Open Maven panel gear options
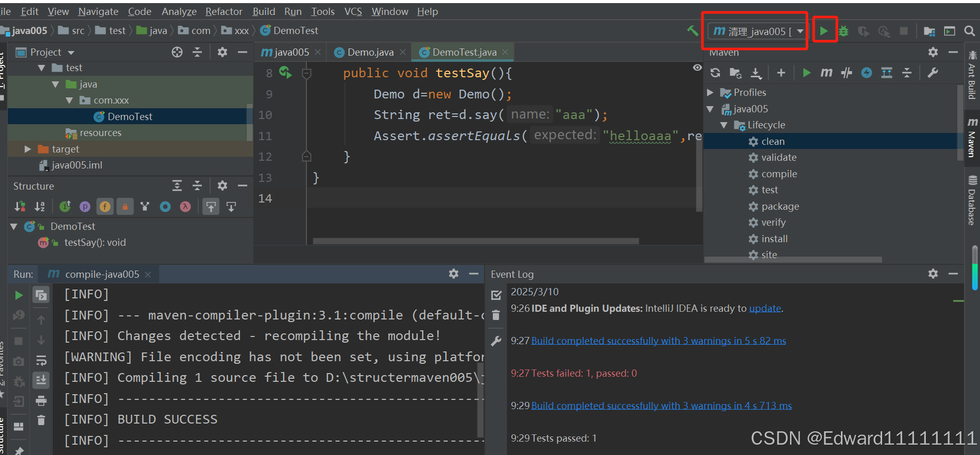Image resolution: width=980 pixels, height=455 pixels. click(933, 52)
